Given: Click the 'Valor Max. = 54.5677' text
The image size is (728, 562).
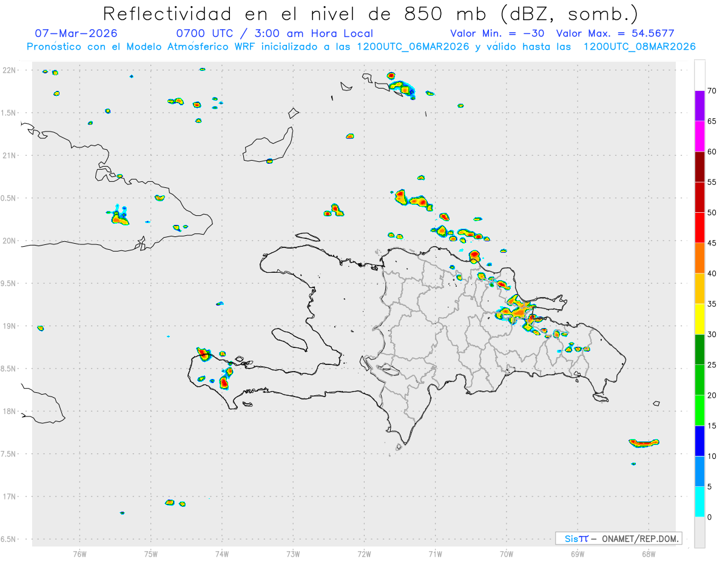Looking at the screenshot, I should (615, 33).
